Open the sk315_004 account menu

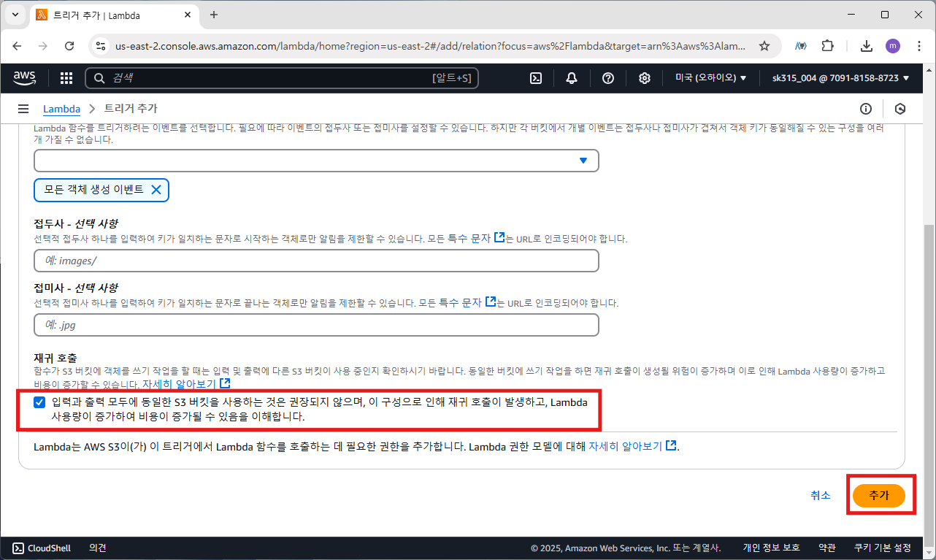tap(841, 78)
